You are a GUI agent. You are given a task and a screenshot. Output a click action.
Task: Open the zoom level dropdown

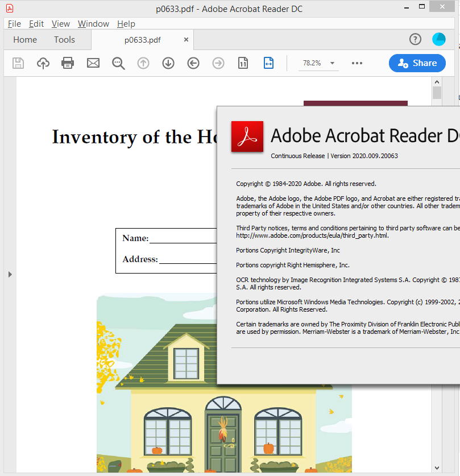pyautogui.click(x=332, y=63)
